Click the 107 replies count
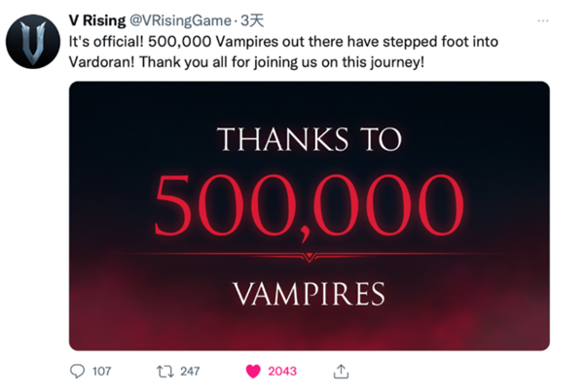The image size is (584, 392). click(101, 372)
